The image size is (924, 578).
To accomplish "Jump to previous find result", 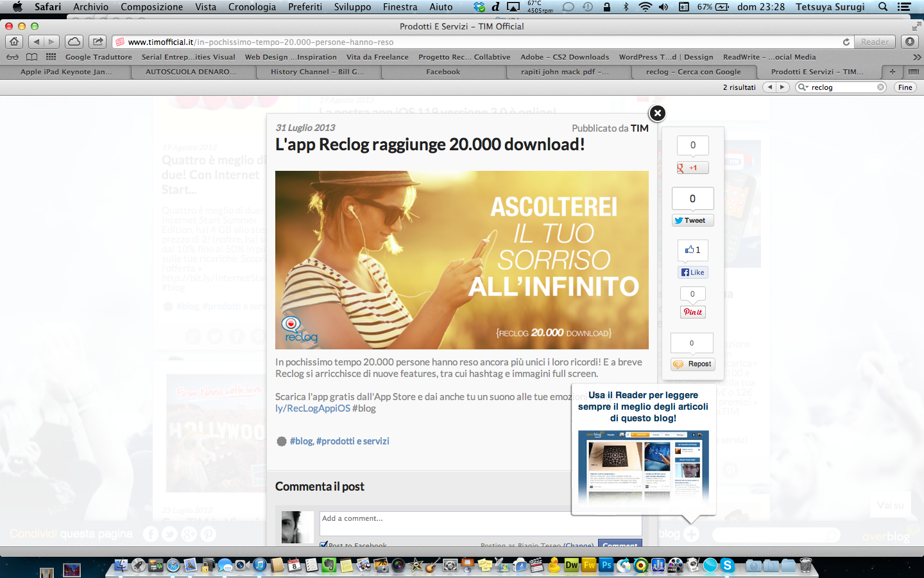I will [769, 87].
